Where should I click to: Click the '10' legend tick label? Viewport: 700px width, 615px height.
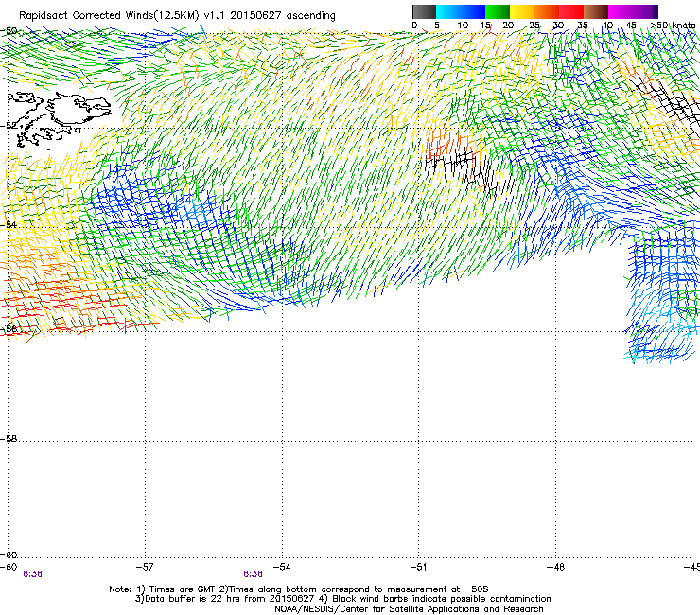pos(463,26)
